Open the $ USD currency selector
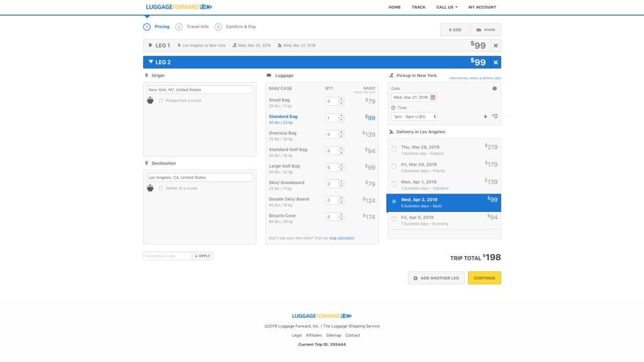 [x=455, y=29]
